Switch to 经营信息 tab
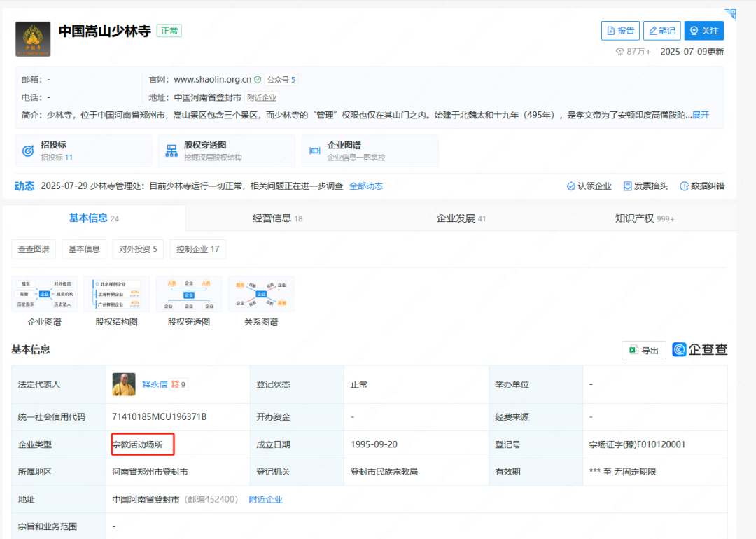 tap(278, 218)
